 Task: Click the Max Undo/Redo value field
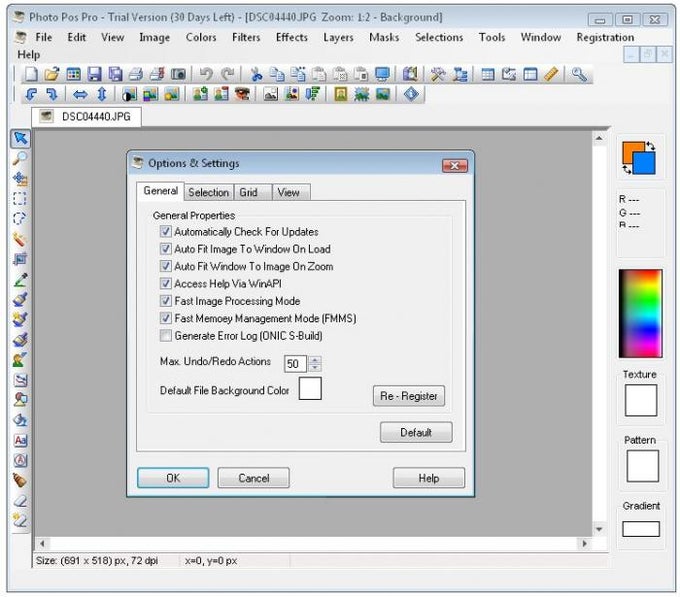296,364
